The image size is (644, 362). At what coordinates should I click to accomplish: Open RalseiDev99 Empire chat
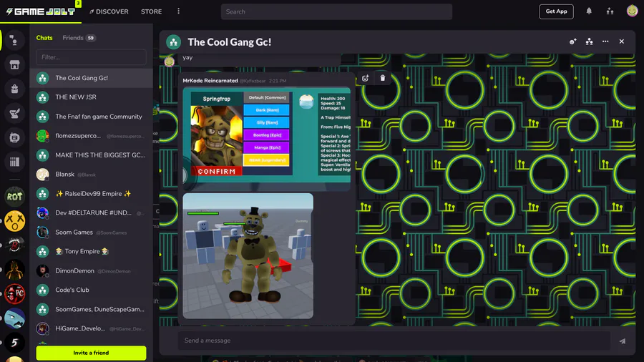click(x=91, y=194)
